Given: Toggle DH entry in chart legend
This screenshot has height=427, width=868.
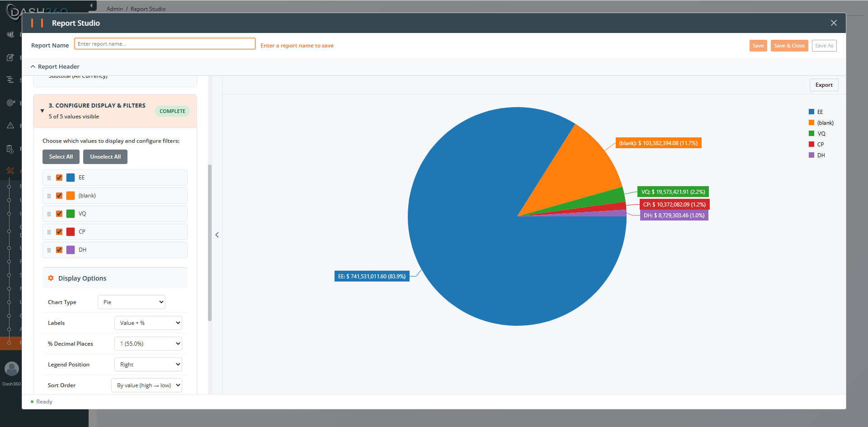Looking at the screenshot, I should tap(817, 155).
